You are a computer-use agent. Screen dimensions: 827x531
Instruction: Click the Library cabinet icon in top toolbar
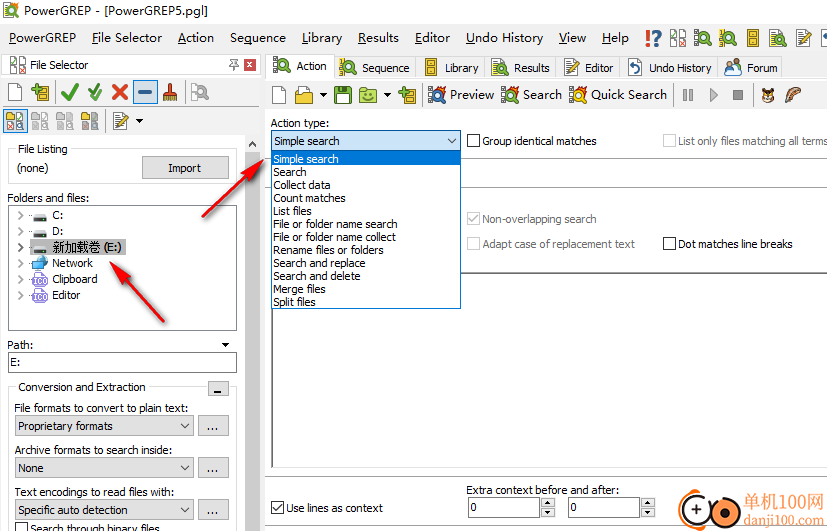753,38
